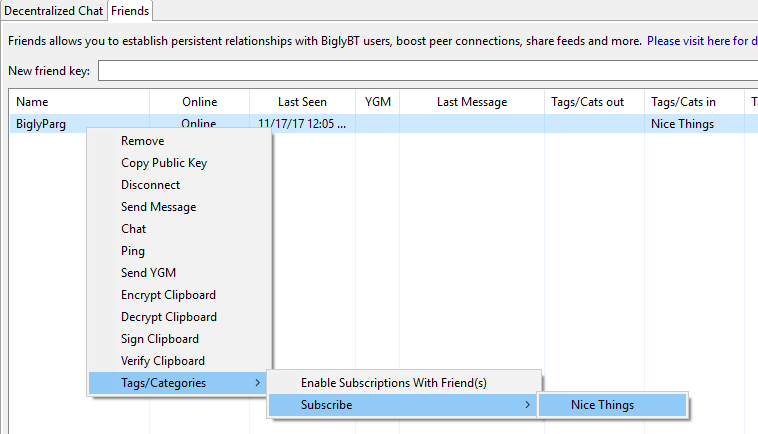This screenshot has height=434, width=758.
Task: Select Disconnect in the context menu
Action: tap(179, 185)
